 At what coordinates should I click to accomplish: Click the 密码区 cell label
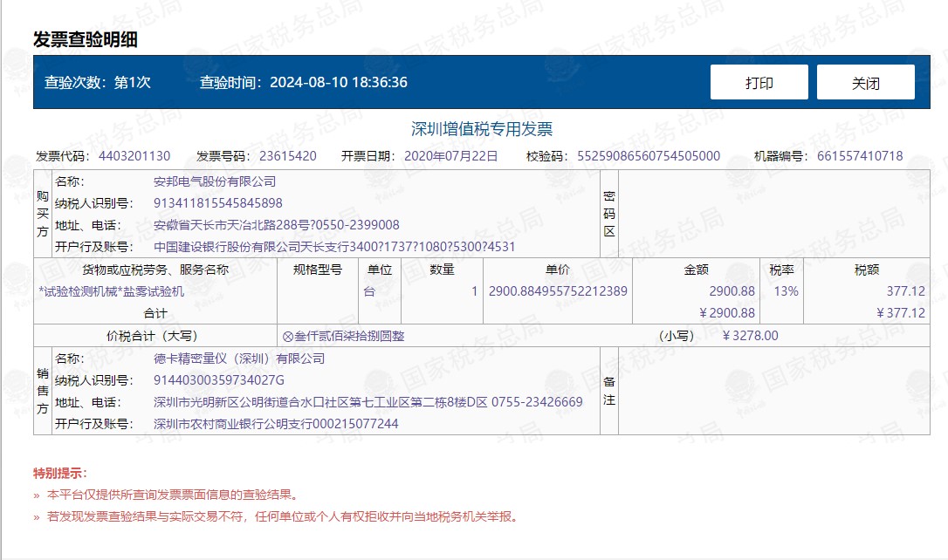[608, 214]
